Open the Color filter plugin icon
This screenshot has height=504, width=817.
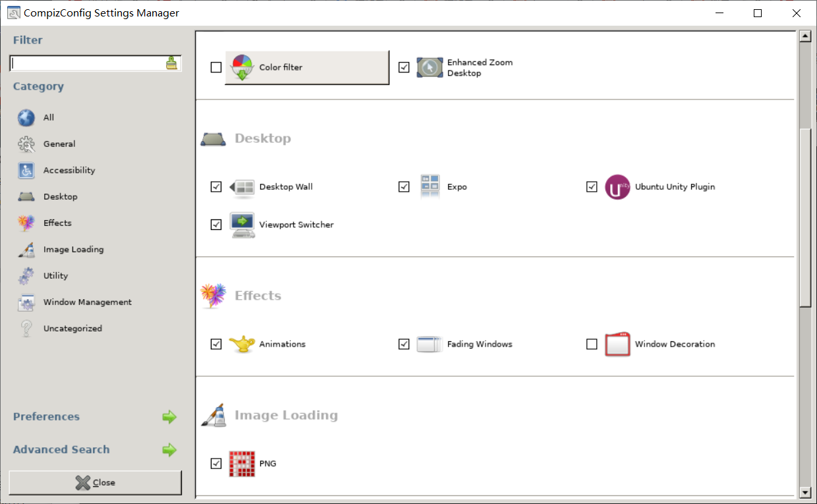(242, 67)
